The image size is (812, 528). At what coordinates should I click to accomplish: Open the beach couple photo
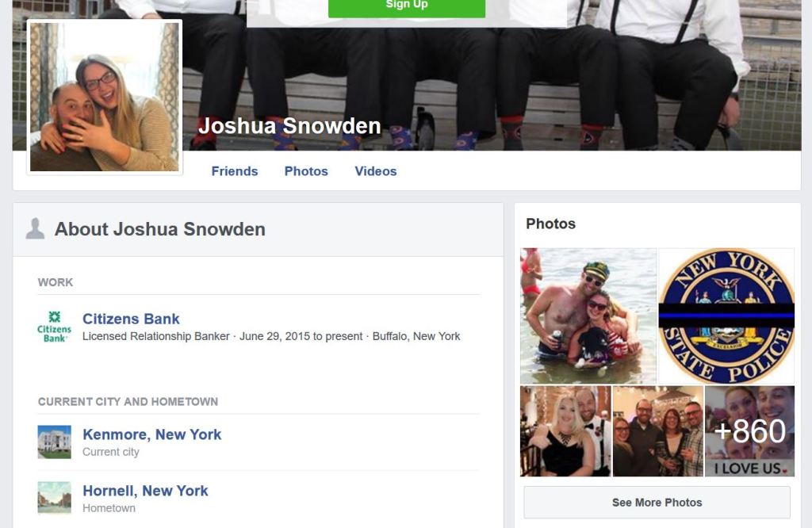[588, 316]
